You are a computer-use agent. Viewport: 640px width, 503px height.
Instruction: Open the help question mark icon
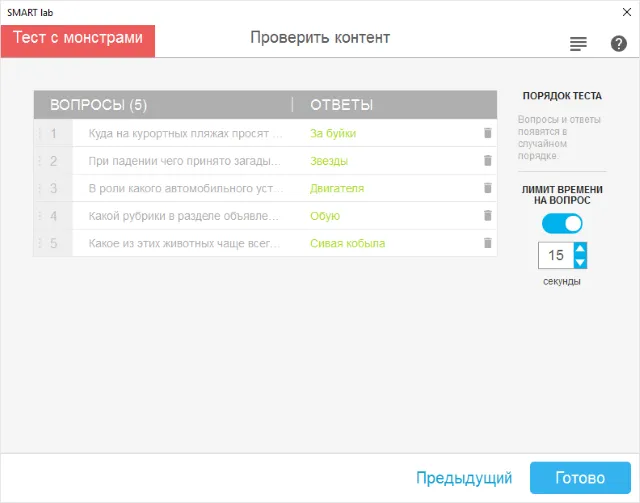(618, 43)
